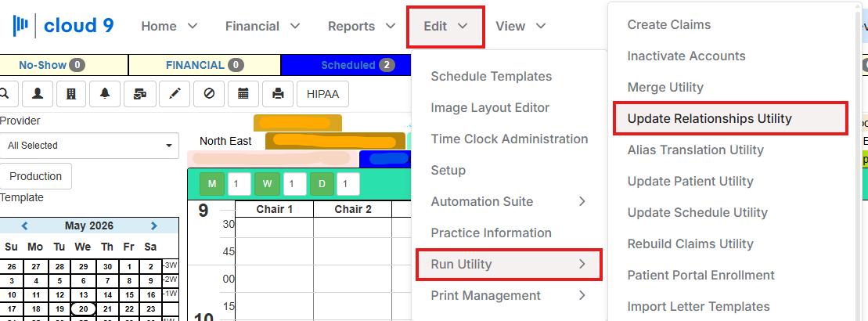Go to next month in calendar
The width and height of the screenshot is (868, 321).
point(154,225)
